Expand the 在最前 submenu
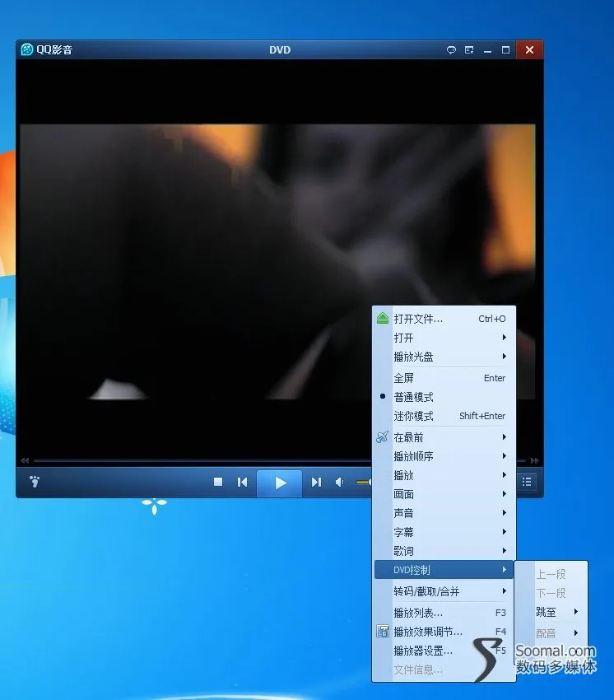614x700 pixels. pyautogui.click(x=444, y=437)
